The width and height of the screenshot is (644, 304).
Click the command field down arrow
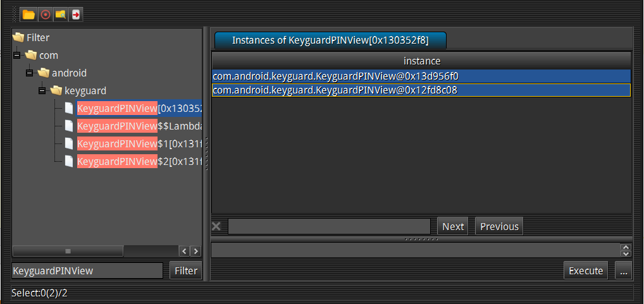(x=626, y=253)
